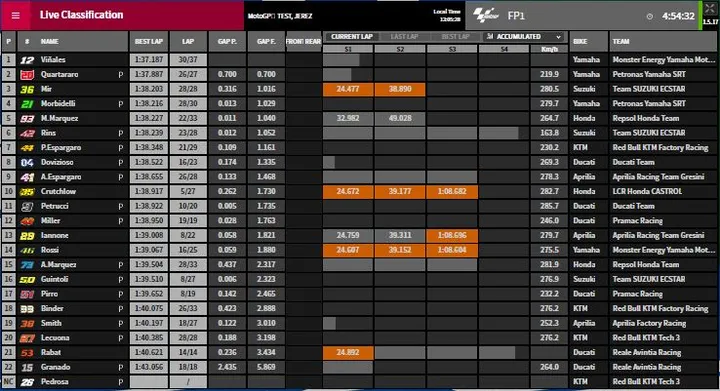Click P.Espargaro rider number 44 badge
Image resolution: width=720 pixels, height=391 pixels.
27,148
